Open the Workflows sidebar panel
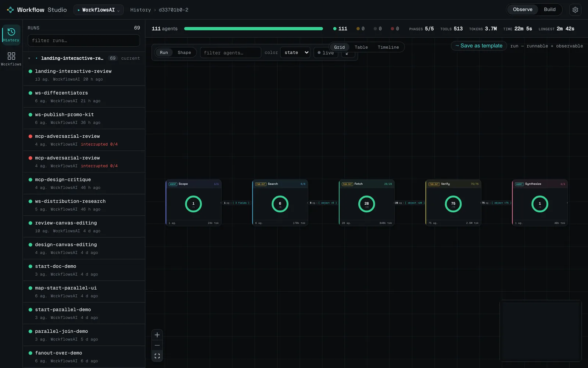588x368 pixels. pyautogui.click(x=11, y=59)
